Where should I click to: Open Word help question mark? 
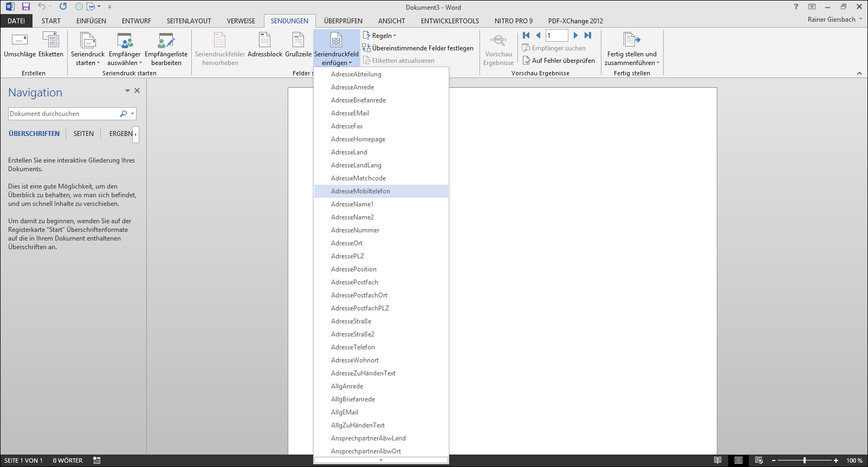click(796, 7)
